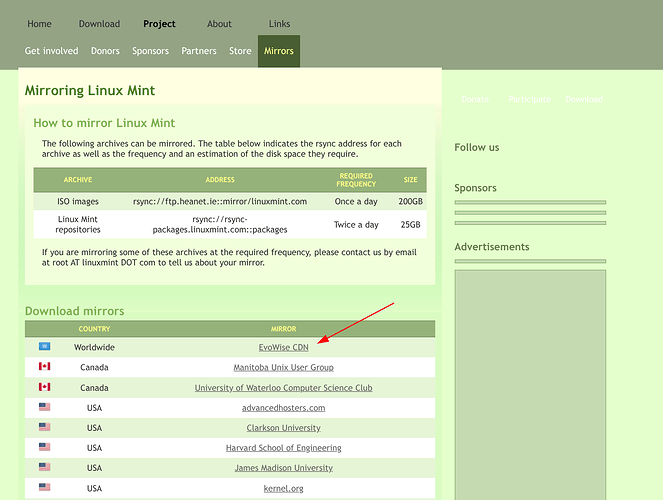Screen dimensions: 663x500
Task: Click the Follow us sidebar heading
Action: 477,148
